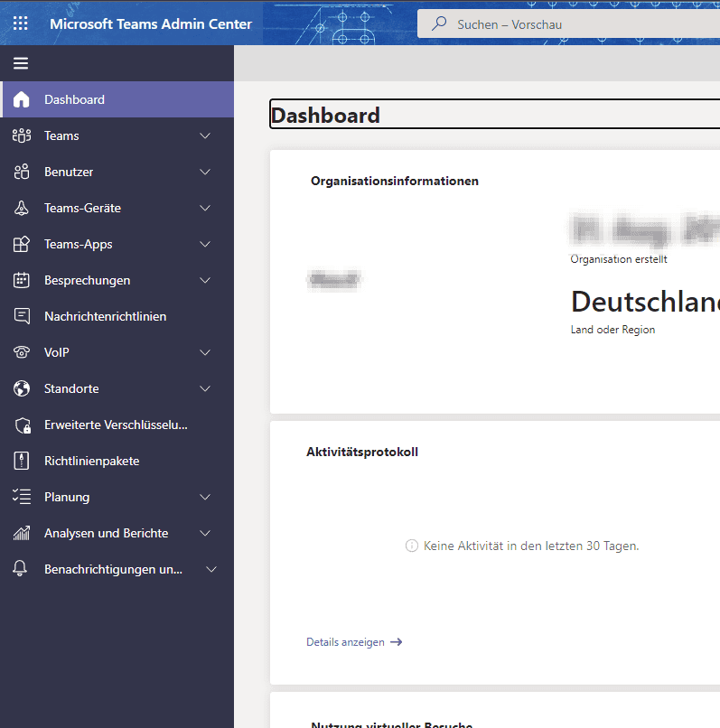The height and width of the screenshot is (728, 720).
Task: Expand the Teams-Apps section chevron
Action: tap(205, 244)
